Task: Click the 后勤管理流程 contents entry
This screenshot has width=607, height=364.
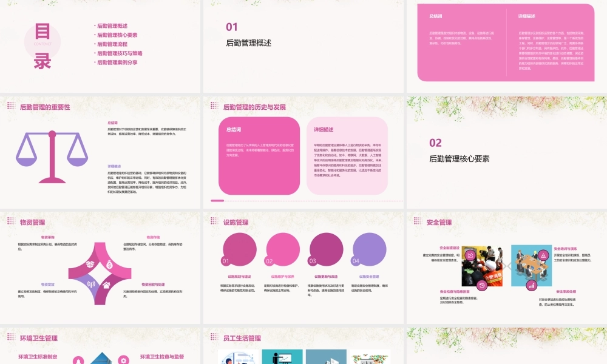Action: click(x=112, y=44)
